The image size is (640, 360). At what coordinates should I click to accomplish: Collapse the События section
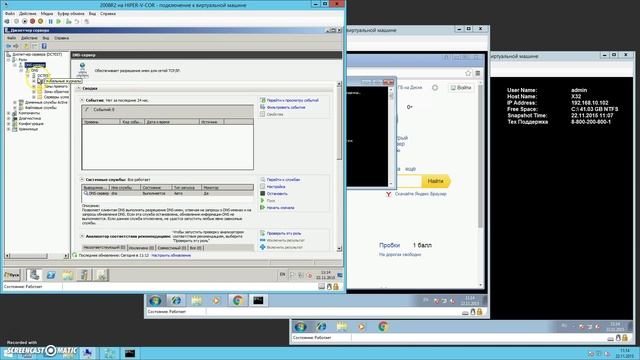click(x=82, y=100)
